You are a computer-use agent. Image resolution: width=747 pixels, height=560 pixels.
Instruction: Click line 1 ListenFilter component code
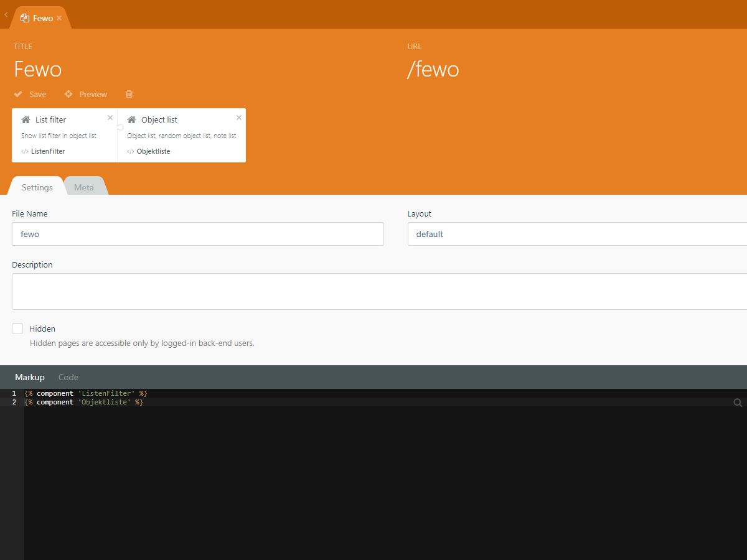86,393
